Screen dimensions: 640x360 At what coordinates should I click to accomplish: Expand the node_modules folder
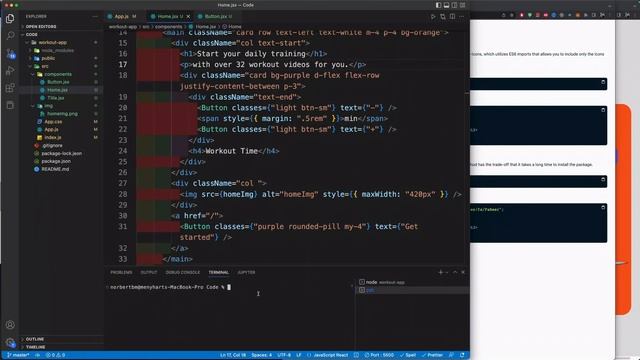(x=57, y=50)
